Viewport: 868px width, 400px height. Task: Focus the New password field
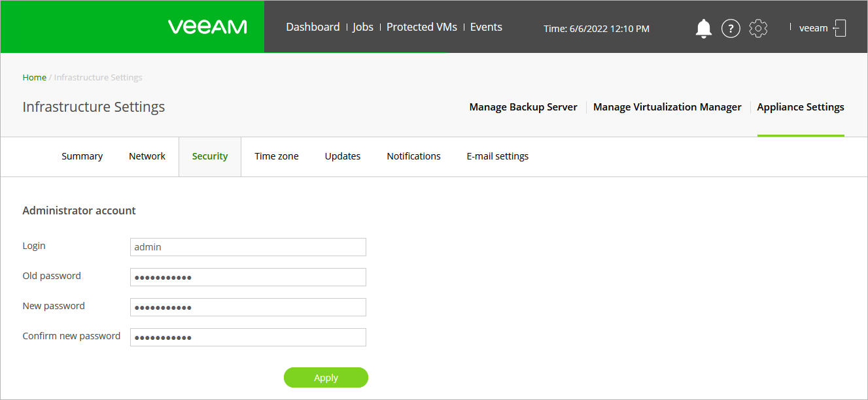(x=248, y=307)
